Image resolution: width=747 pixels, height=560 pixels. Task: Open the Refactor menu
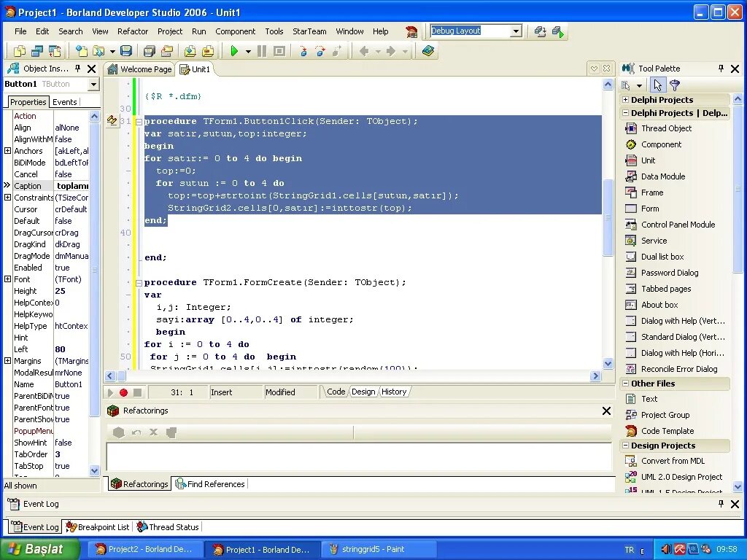pos(133,31)
